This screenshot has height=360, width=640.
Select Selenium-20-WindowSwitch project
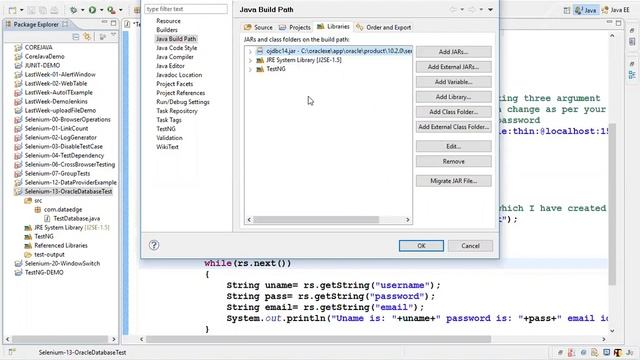(62, 263)
